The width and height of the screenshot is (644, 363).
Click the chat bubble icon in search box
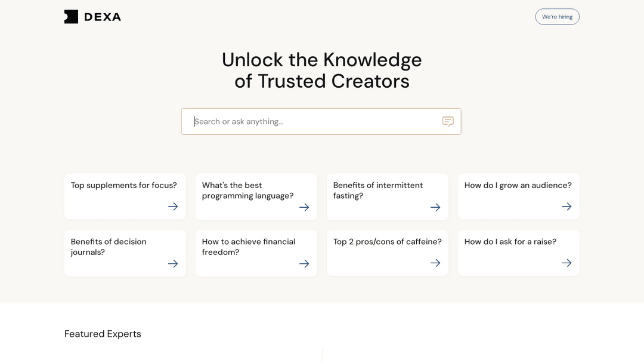(448, 121)
